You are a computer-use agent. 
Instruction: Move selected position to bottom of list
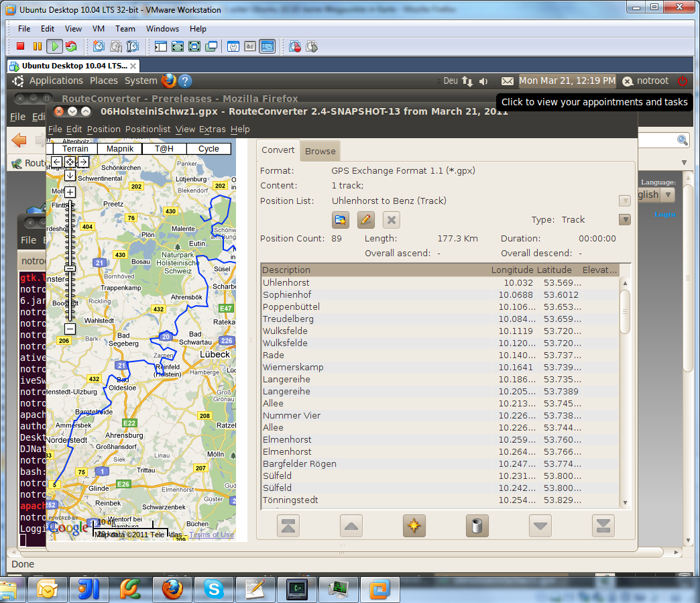pos(603,526)
